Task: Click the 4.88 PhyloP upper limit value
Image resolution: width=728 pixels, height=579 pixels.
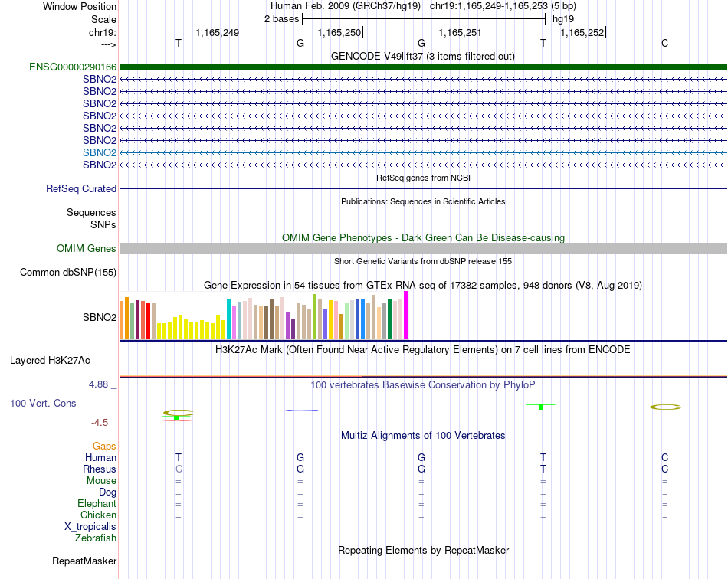Action: 98,384
